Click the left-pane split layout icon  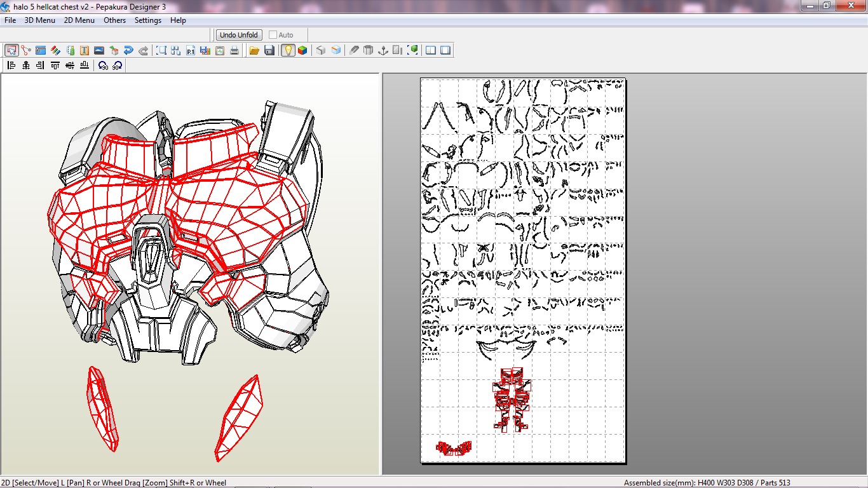[431, 50]
